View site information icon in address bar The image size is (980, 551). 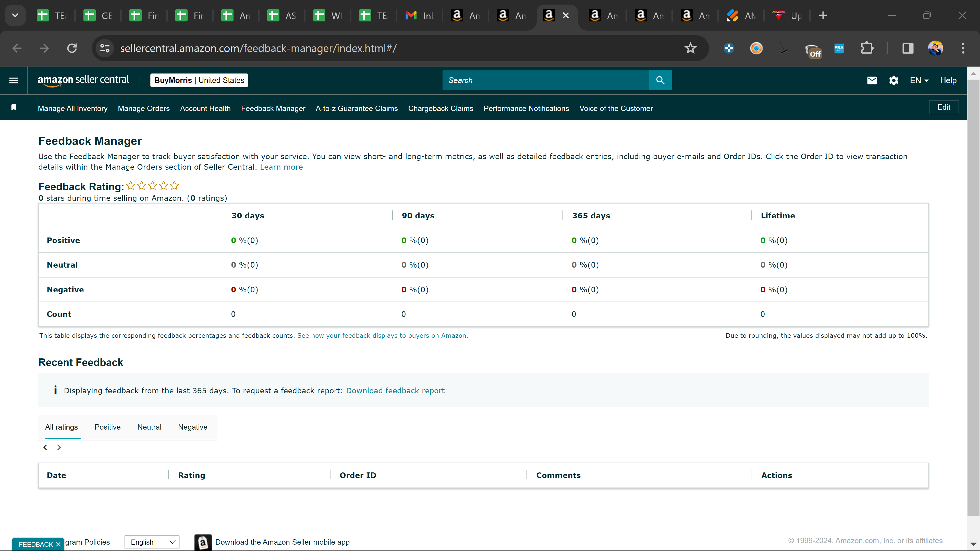pos(105,48)
